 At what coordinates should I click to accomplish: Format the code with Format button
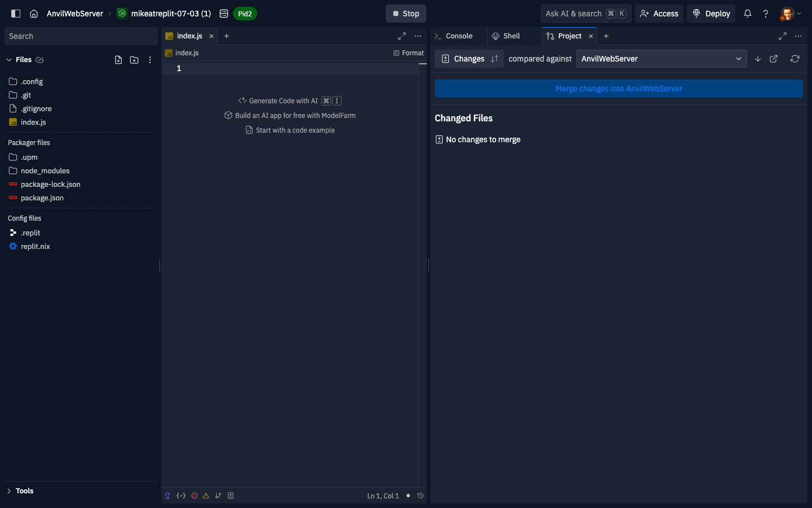pyautogui.click(x=409, y=53)
